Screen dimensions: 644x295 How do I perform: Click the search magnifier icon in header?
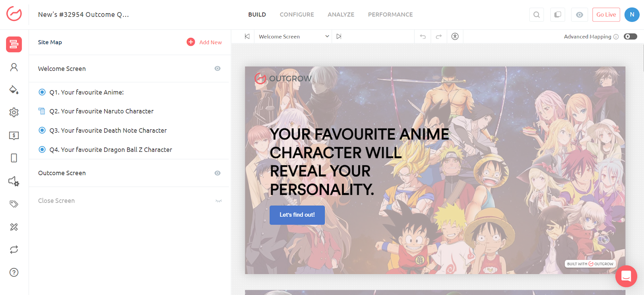point(537,15)
